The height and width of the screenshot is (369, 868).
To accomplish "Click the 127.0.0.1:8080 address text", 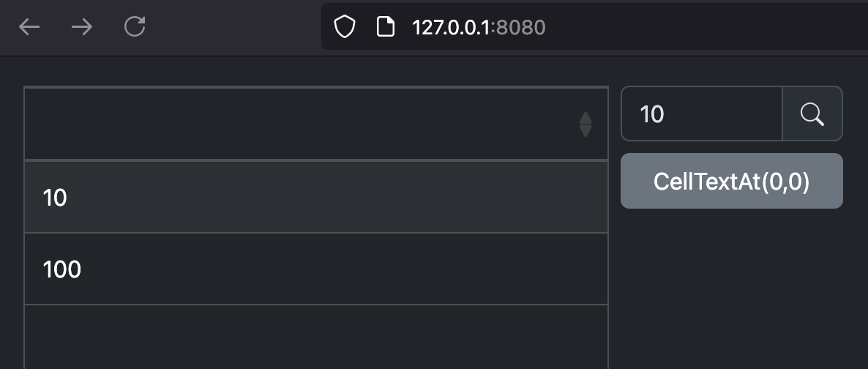I will pos(479,27).
